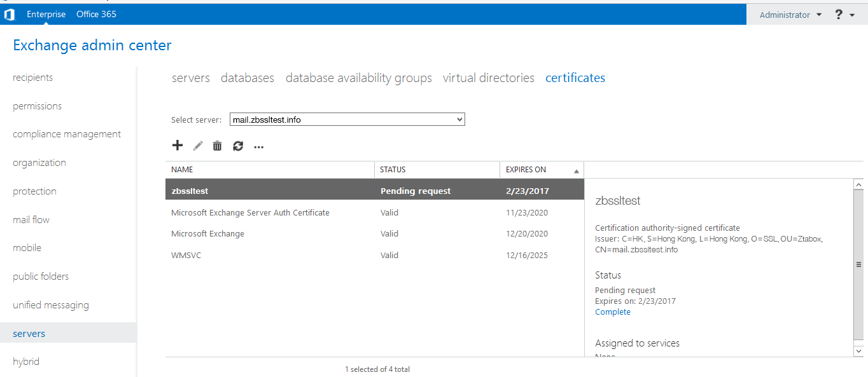868x377 pixels.
Task: Click the details pane scrollbar down arrow
Action: click(859, 350)
